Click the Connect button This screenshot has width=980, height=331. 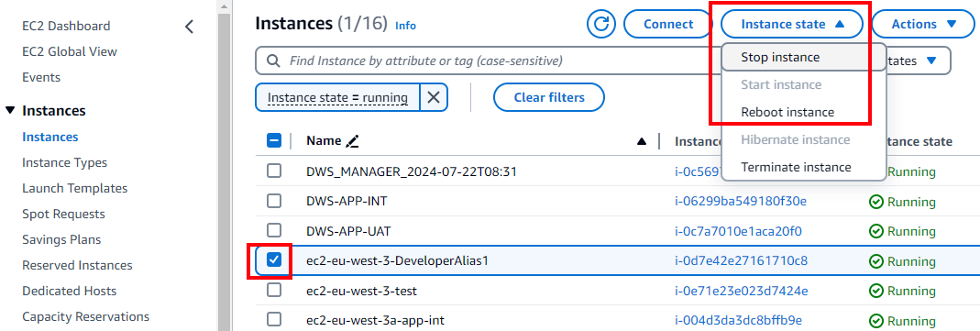(668, 25)
